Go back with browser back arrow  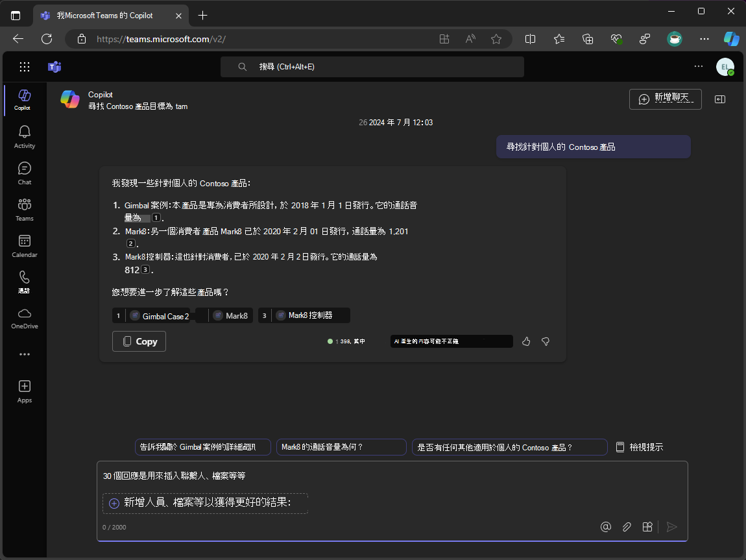point(18,39)
